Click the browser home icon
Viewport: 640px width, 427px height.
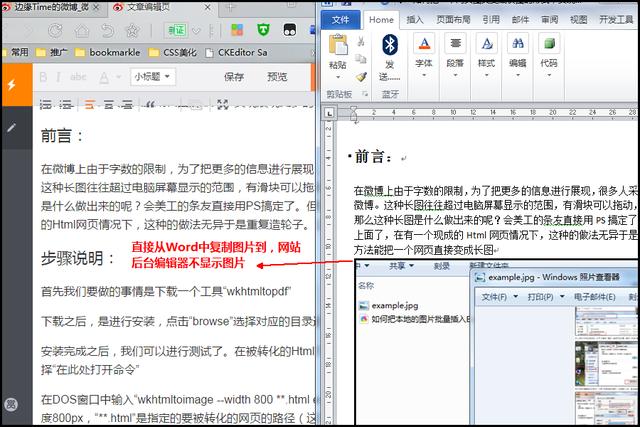pyautogui.click(x=82, y=30)
